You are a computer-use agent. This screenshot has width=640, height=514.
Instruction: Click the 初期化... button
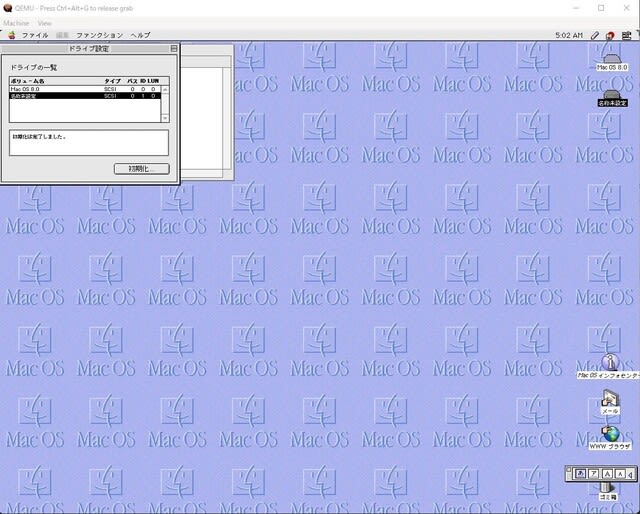pos(142,169)
